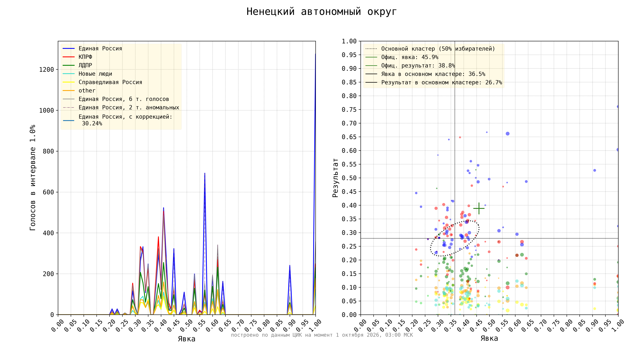Click the Явка в основном кластере label

coord(433,74)
